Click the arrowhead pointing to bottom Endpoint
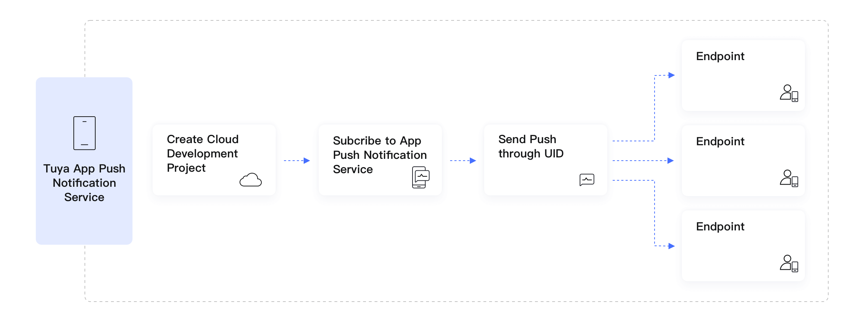The image size is (868, 322). coord(671,246)
